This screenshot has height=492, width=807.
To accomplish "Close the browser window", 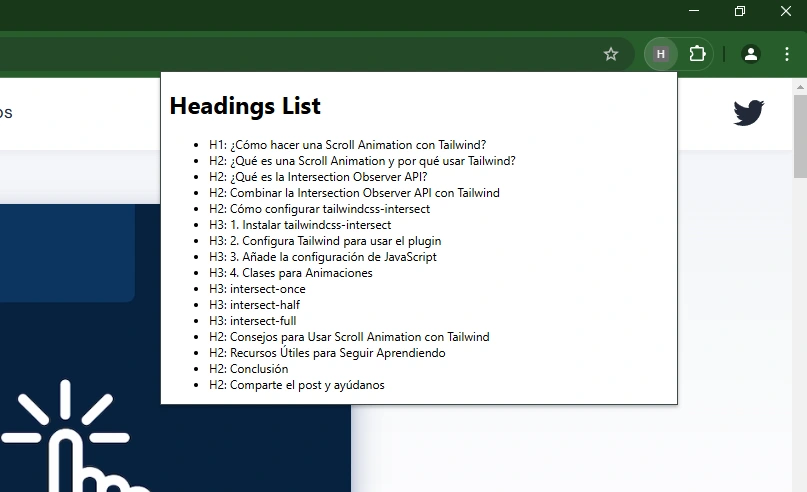I will tap(785, 11).
